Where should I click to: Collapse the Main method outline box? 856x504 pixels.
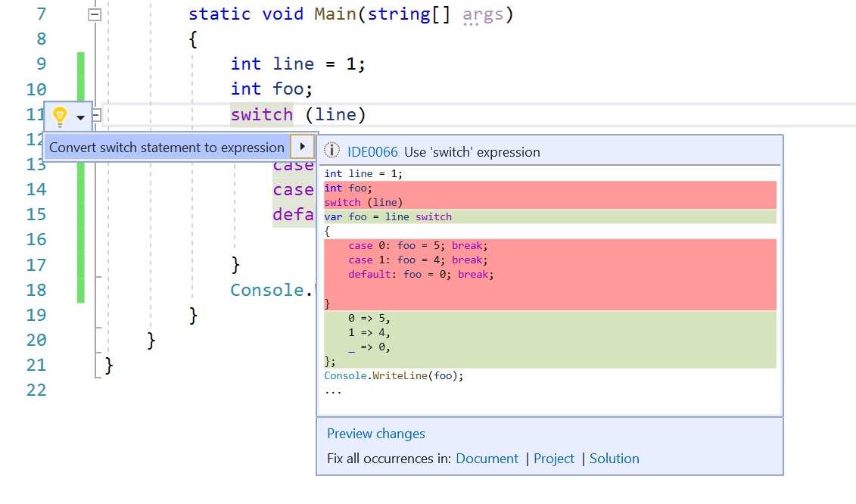[94, 14]
